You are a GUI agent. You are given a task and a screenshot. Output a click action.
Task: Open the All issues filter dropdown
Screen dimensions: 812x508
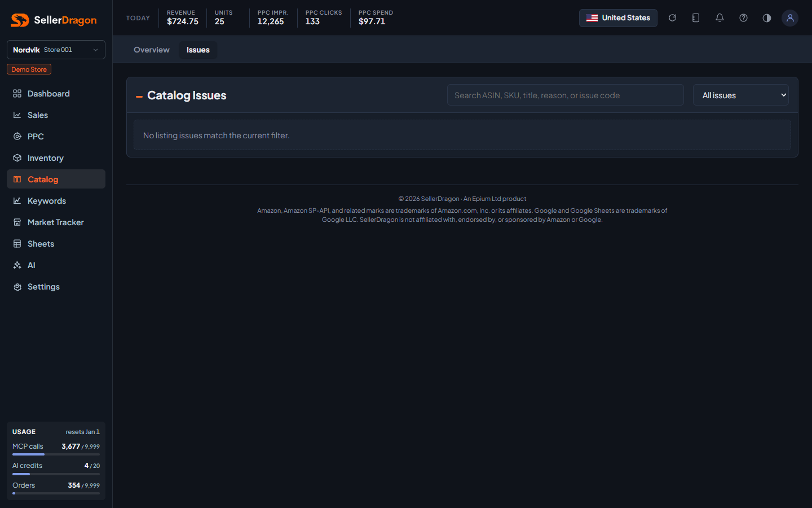[740, 95]
